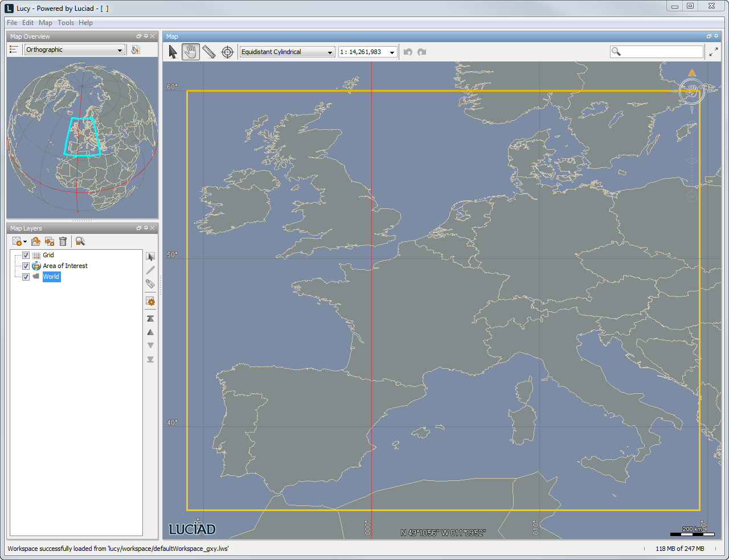Toggle full screen map view

click(x=714, y=52)
